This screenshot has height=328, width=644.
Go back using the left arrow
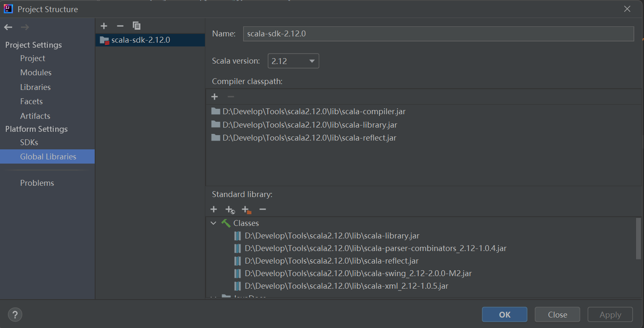(8, 28)
